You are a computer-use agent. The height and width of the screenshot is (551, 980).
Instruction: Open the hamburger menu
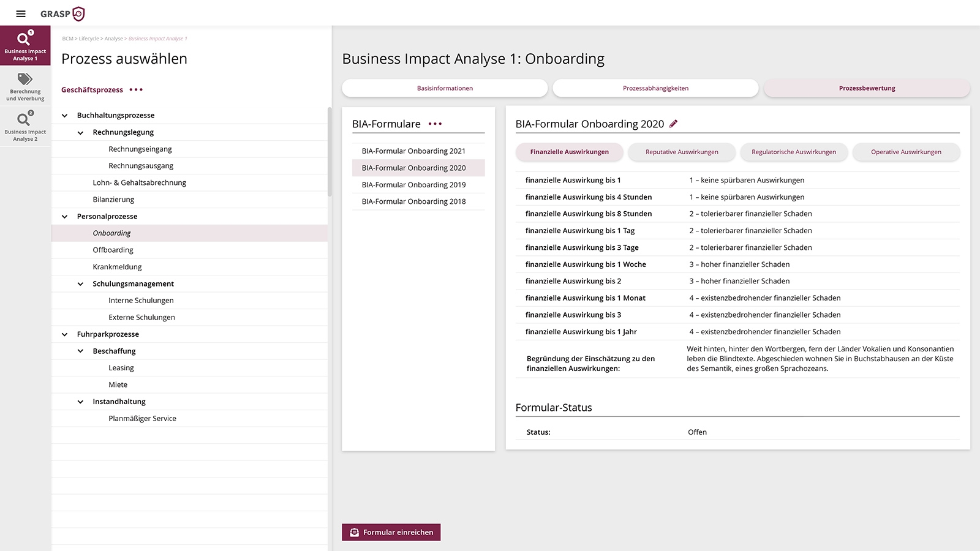[x=21, y=13]
